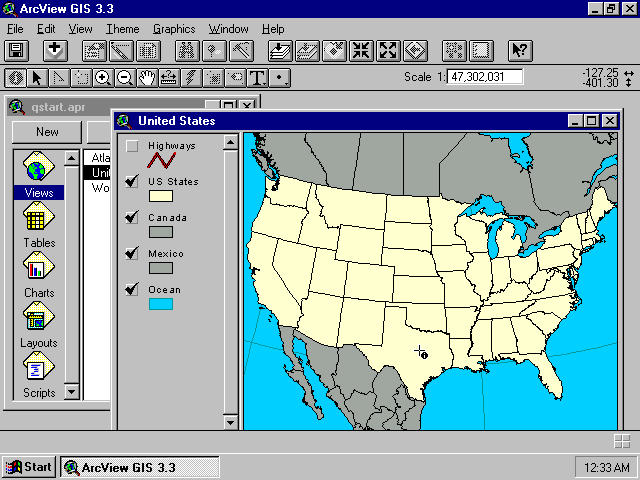Open the Query Builder hammer button
This screenshot has width=640, height=480.
(x=241, y=51)
